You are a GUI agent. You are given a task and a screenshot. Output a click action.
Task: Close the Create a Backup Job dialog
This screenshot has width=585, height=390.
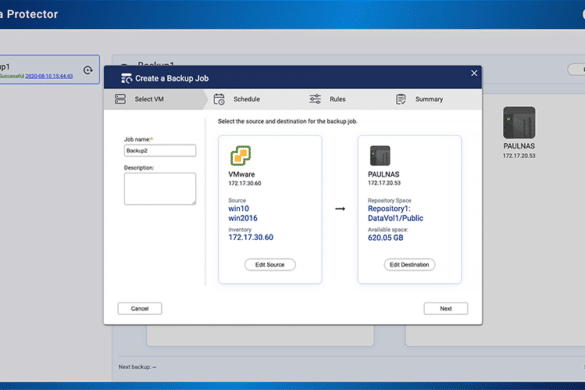474,73
